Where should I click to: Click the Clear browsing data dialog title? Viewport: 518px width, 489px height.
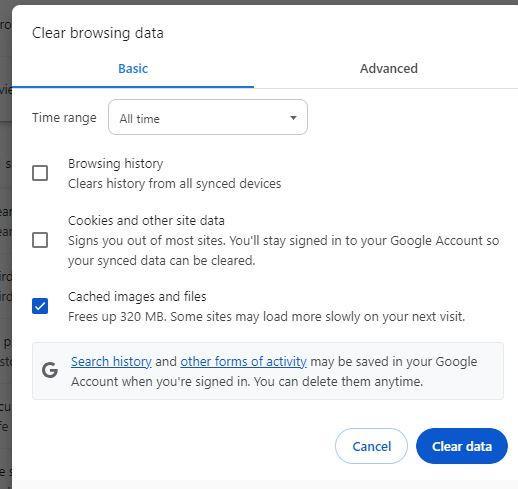click(x=98, y=33)
